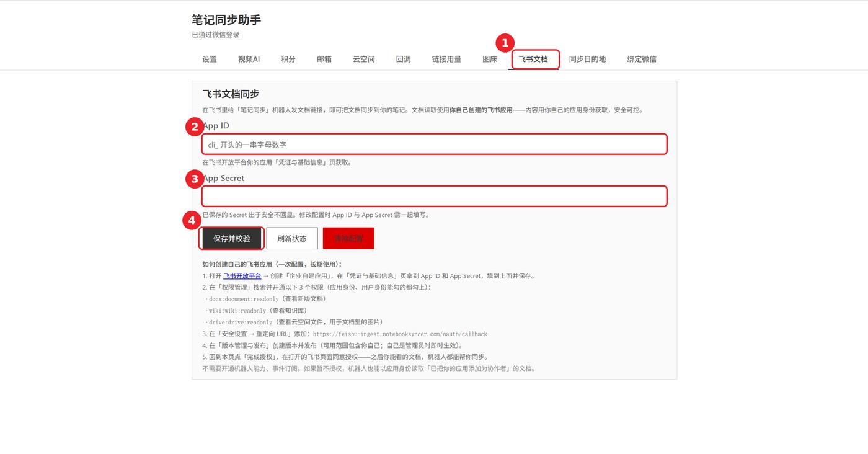868x454 pixels.
Task: Click the hint below the App ID field
Action: (277, 162)
